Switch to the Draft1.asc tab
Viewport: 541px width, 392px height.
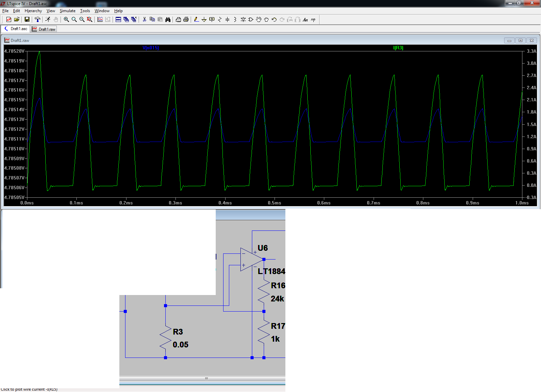click(x=16, y=29)
